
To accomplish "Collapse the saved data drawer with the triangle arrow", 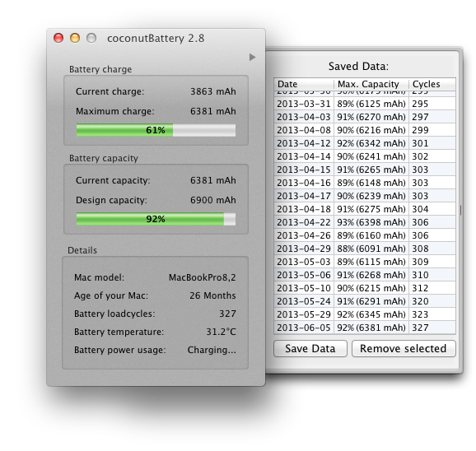I will point(252,57).
